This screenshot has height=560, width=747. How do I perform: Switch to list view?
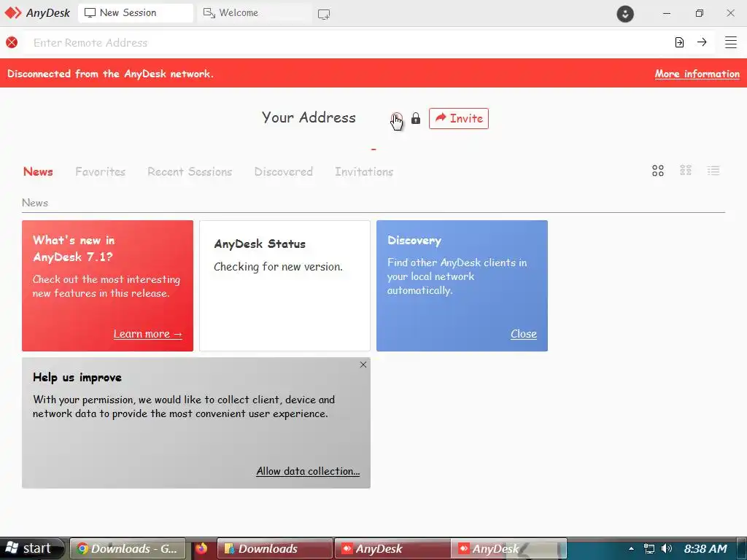[x=713, y=171]
